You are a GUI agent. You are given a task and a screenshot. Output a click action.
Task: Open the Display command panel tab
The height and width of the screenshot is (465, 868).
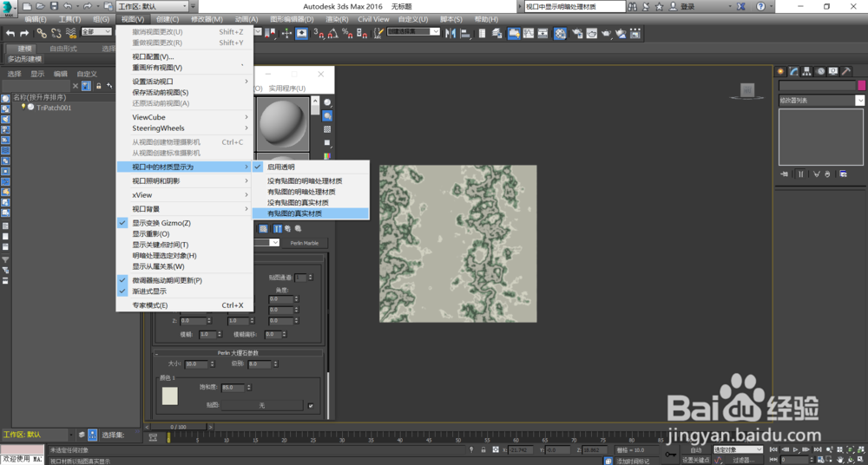point(832,71)
